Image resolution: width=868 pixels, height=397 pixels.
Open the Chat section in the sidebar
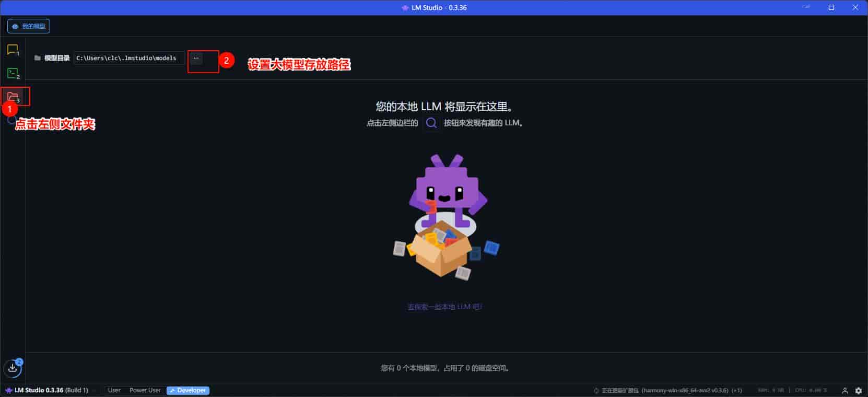13,50
